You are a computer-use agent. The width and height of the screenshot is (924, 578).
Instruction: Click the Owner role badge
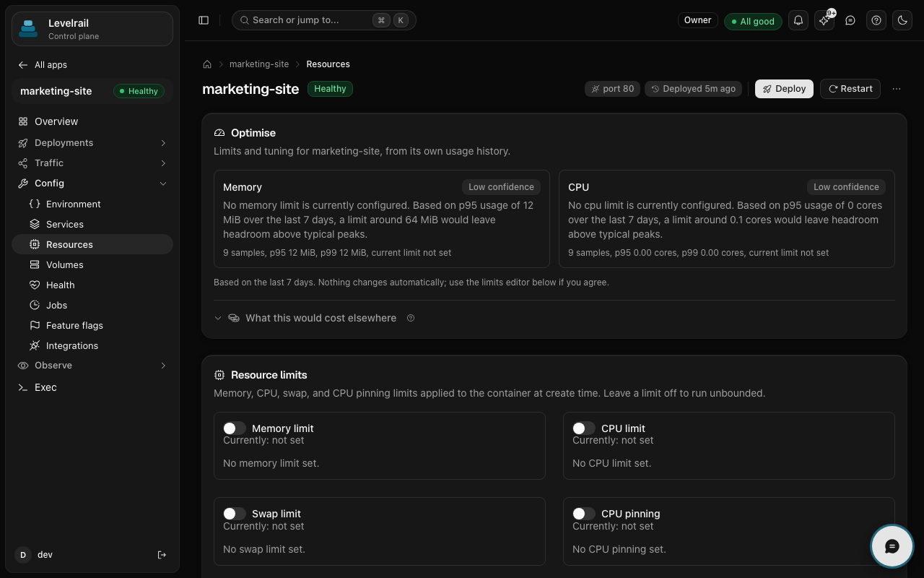[697, 20]
